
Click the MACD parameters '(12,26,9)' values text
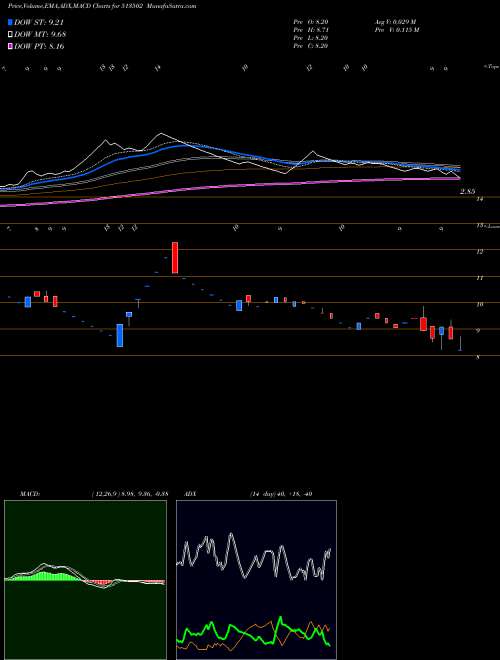click(x=130, y=493)
